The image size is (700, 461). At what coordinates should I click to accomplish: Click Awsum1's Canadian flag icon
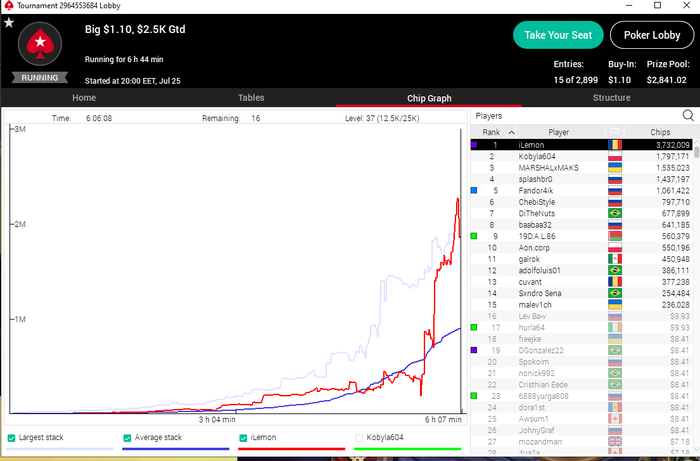(x=615, y=419)
